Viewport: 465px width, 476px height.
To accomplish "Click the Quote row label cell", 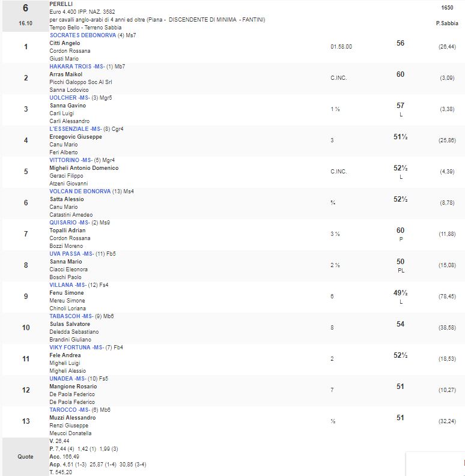I will point(25,457).
